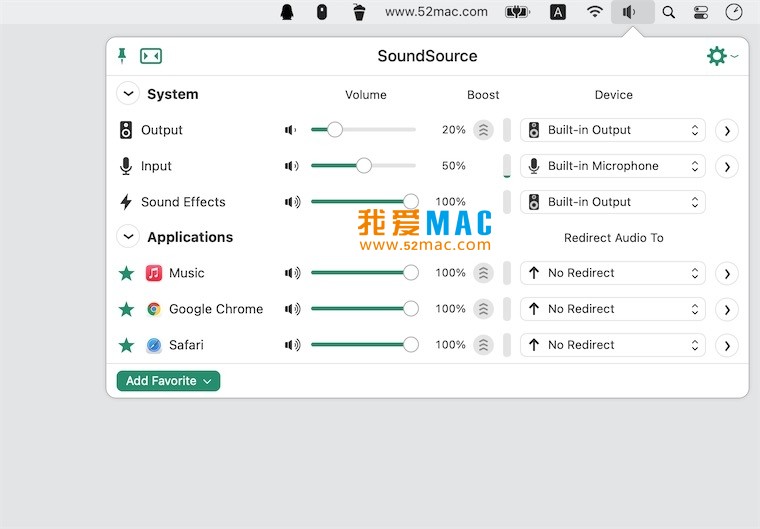The image size is (760, 529).
Task: Click the Sound Effects lightning icon
Action: 126,202
